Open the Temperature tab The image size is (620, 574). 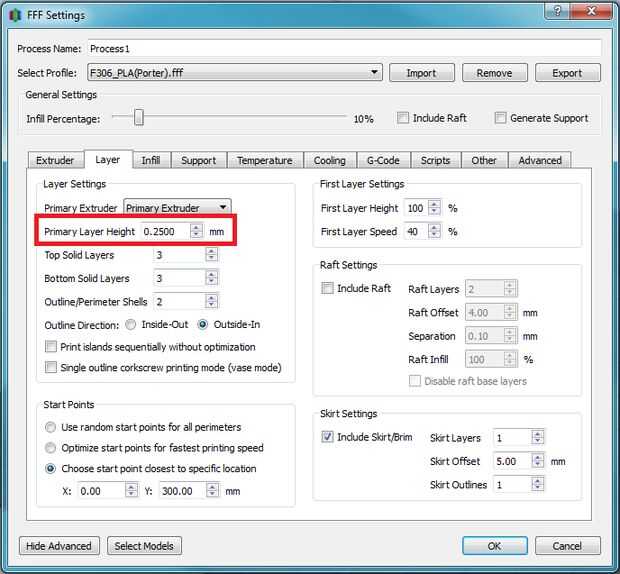[x=265, y=160]
